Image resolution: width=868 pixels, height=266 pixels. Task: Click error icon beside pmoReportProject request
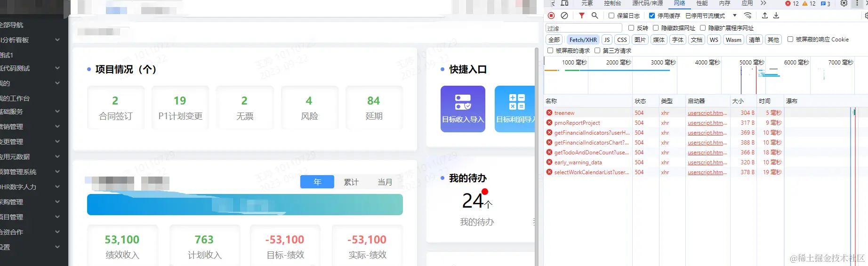point(549,123)
